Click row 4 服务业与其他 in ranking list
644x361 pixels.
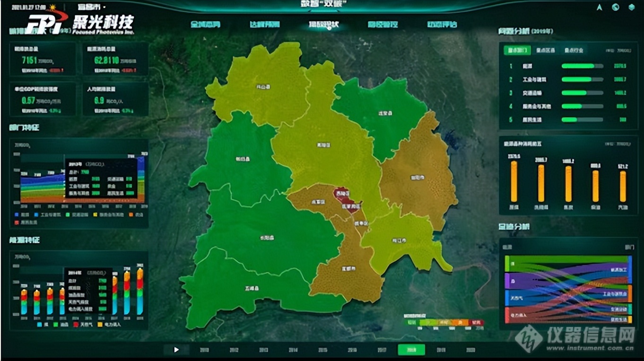coord(568,106)
